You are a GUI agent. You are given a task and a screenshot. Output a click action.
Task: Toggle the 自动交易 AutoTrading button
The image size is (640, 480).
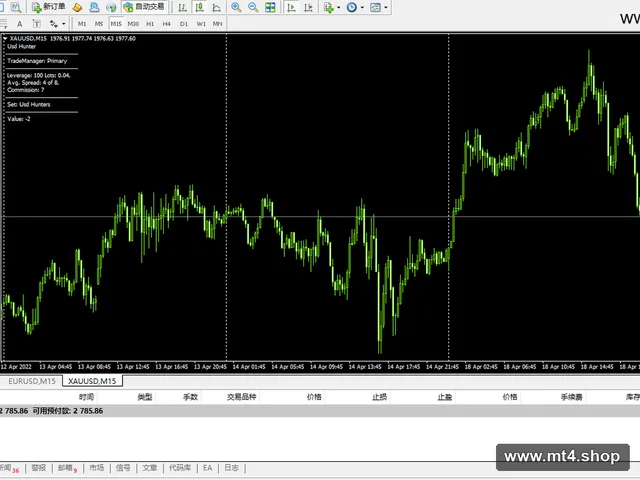[x=144, y=7]
